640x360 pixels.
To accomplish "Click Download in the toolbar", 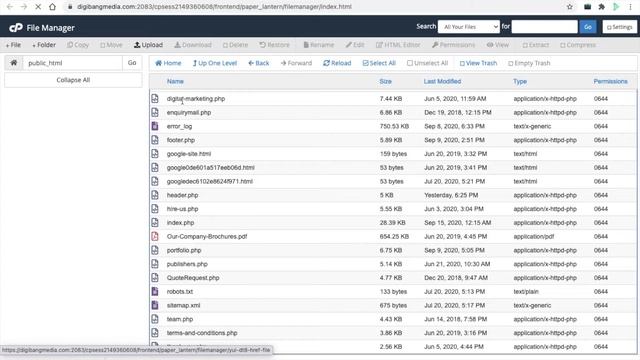I will [x=193, y=45].
